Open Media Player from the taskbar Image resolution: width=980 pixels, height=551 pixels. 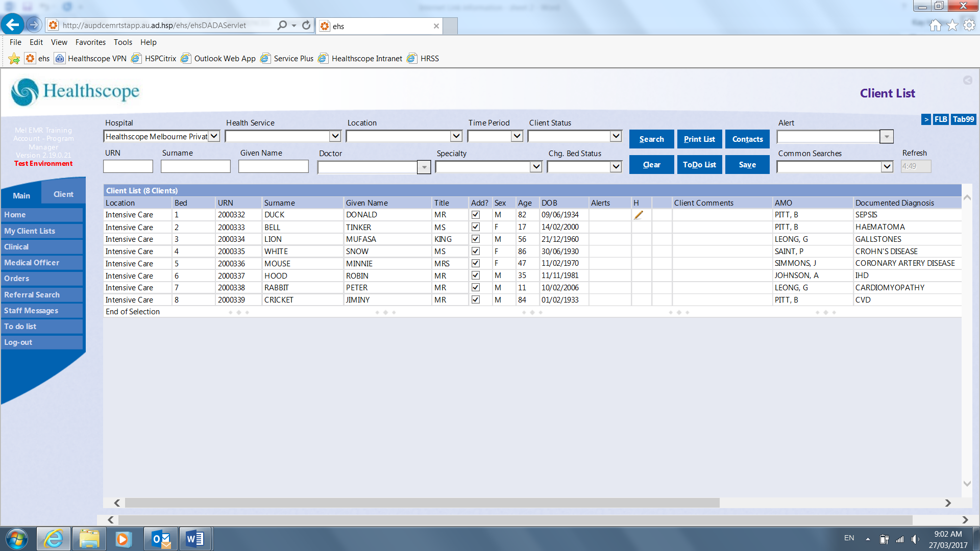point(123,539)
